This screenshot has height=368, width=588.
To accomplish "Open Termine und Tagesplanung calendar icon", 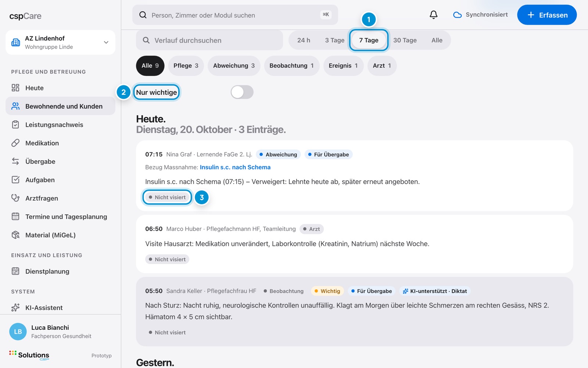I will click(15, 216).
